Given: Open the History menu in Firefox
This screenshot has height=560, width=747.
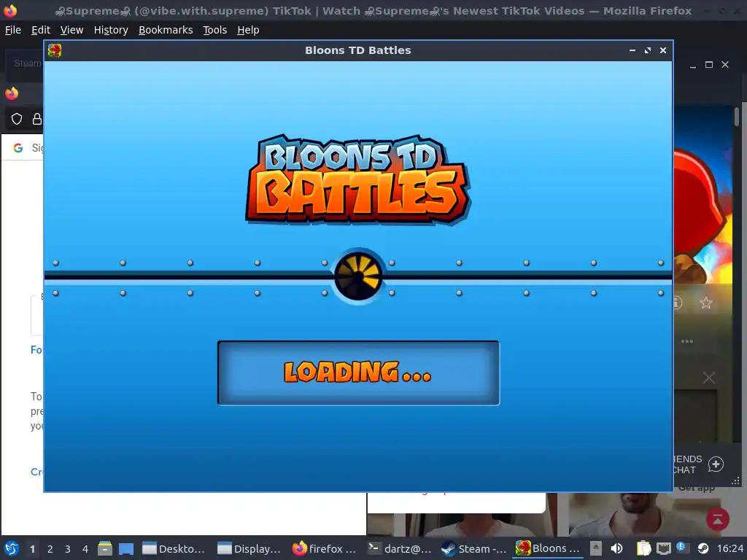Looking at the screenshot, I should (x=111, y=30).
